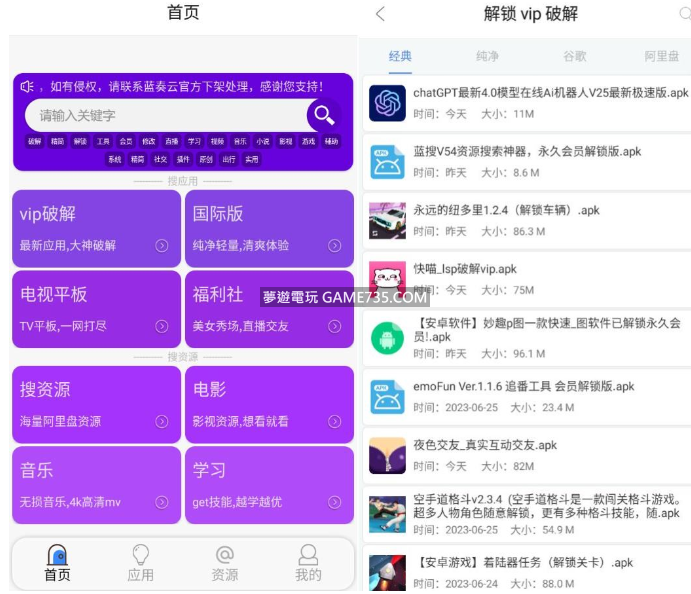691x594 pixels.
Task: Select the 破解 keyword tag
Action: click(34, 141)
